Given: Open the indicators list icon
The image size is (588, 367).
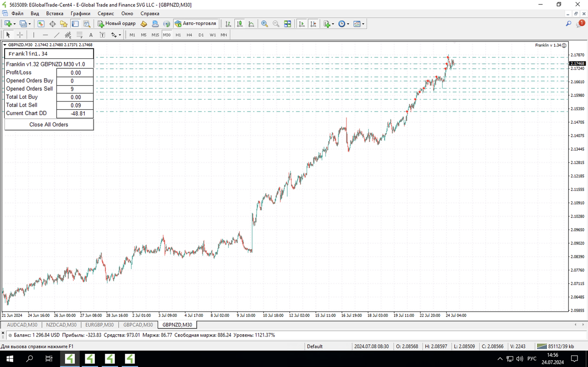Looking at the screenshot, I should [327, 24].
